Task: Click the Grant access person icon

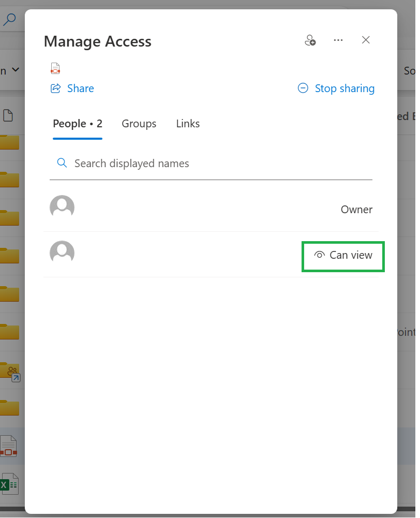Action: pyautogui.click(x=310, y=40)
